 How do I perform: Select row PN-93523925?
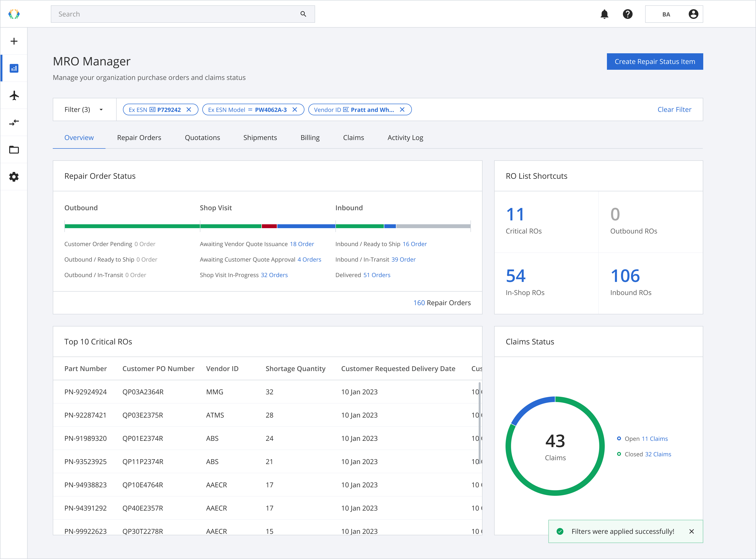[x=267, y=462]
